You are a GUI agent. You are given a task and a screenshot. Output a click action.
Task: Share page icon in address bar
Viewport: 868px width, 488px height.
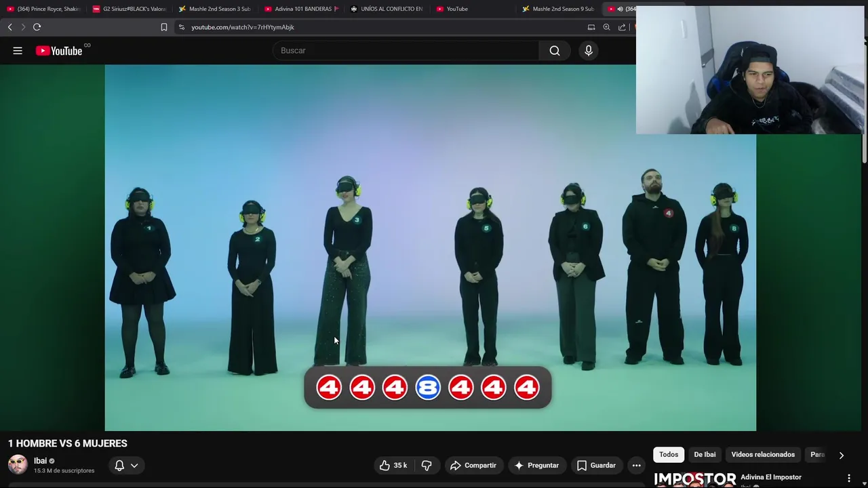point(622,27)
